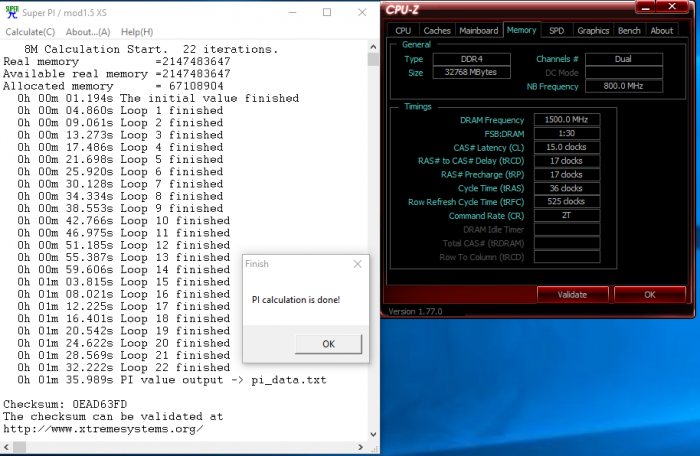Click the horizontal scrollbar thumb in Super PI
Image resolution: width=700 pixels, height=456 pixels.
point(19,447)
